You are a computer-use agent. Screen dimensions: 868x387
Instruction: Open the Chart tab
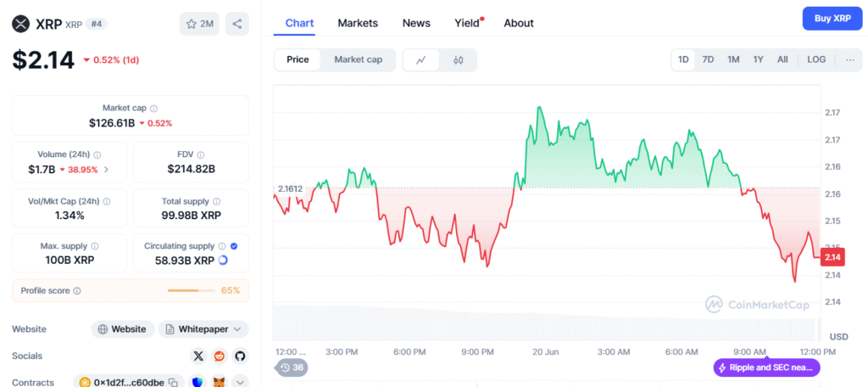[x=299, y=23]
